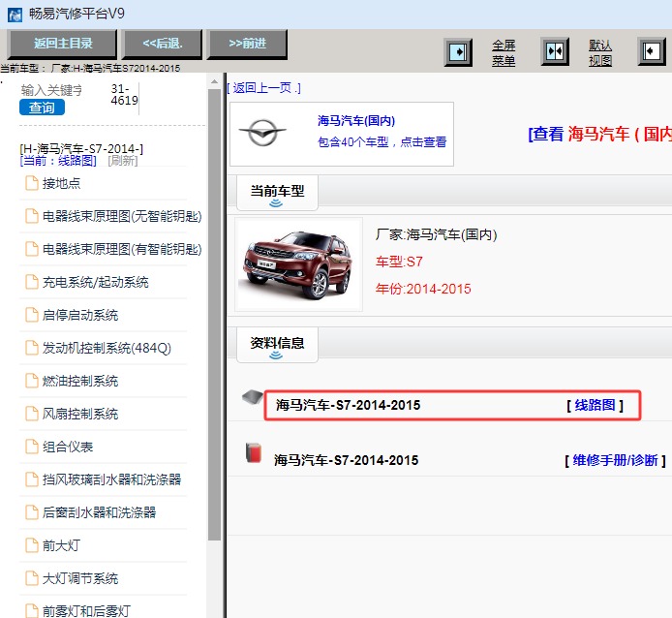Screen dimensions: 672x618
Task: Open 燃油控制系统 item
Action: click(80, 381)
